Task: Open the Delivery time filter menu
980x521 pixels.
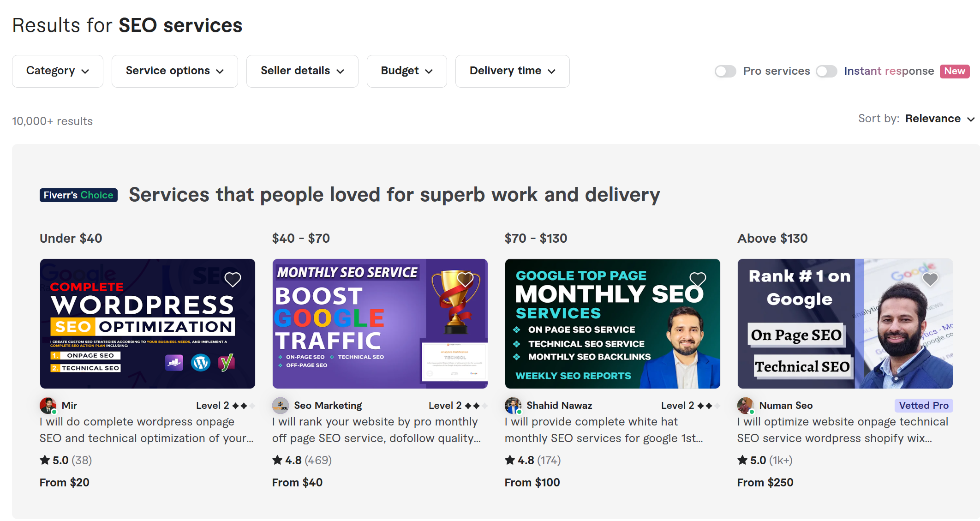Action: click(512, 71)
